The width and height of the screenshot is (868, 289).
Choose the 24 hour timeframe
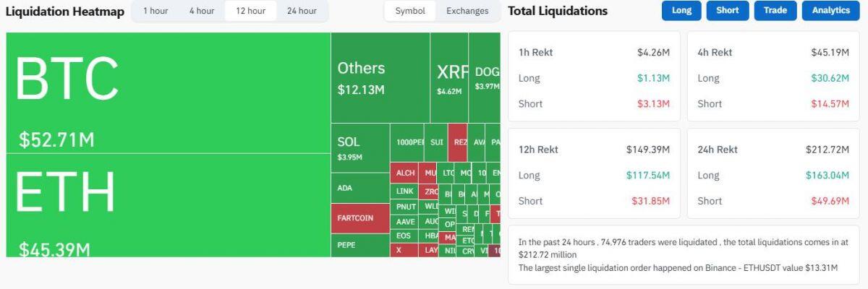click(302, 11)
